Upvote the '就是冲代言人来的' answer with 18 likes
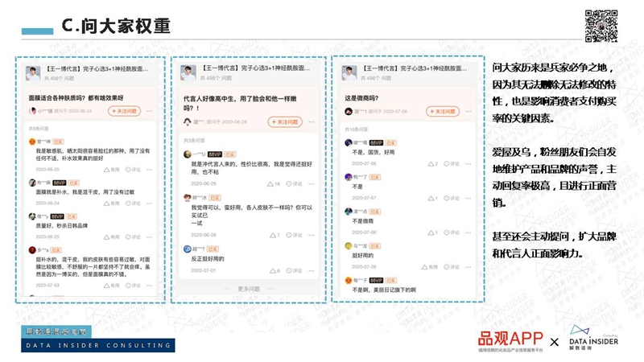Screen dimensions: 644x362 [x=274, y=184]
